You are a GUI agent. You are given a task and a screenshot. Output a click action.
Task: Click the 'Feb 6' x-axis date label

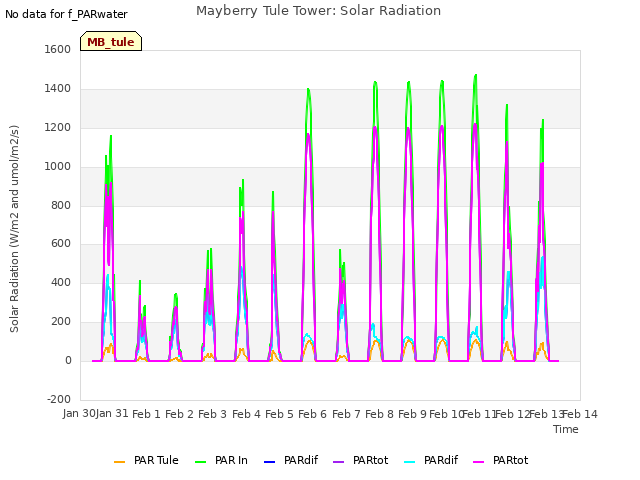312,414
